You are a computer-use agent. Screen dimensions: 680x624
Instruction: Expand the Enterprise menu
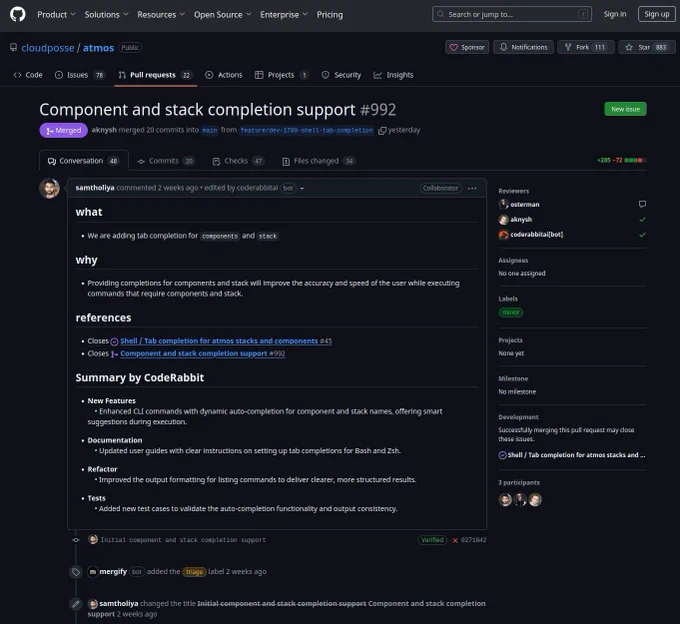pos(284,14)
